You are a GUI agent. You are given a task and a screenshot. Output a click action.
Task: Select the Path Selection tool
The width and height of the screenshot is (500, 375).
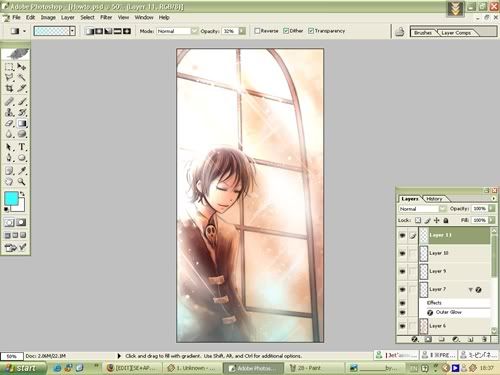click(x=9, y=147)
